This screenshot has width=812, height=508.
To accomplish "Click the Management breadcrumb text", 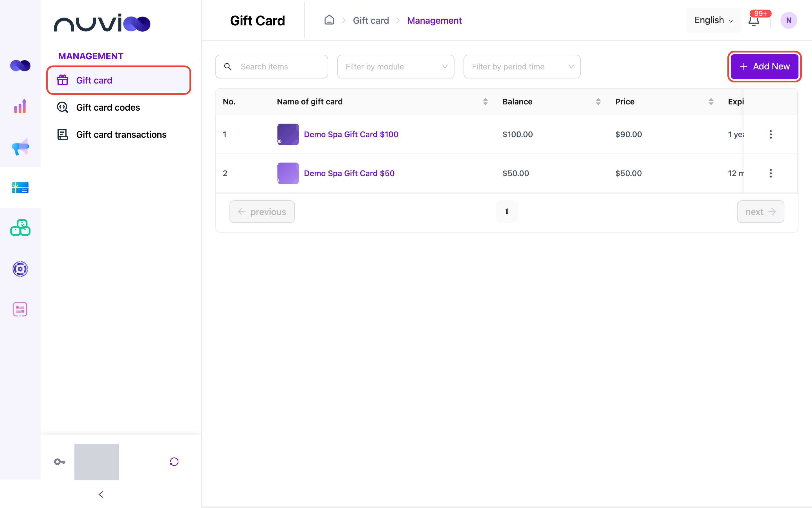I will point(434,21).
